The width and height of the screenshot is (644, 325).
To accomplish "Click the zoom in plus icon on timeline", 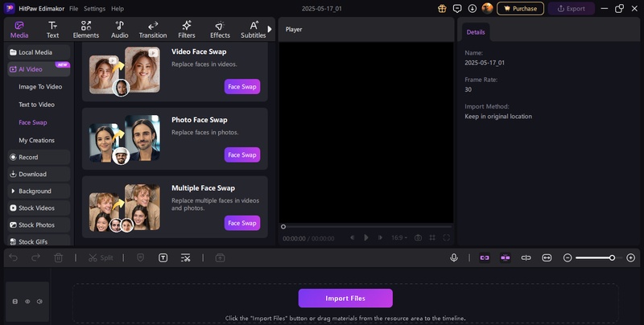I will pos(630,257).
